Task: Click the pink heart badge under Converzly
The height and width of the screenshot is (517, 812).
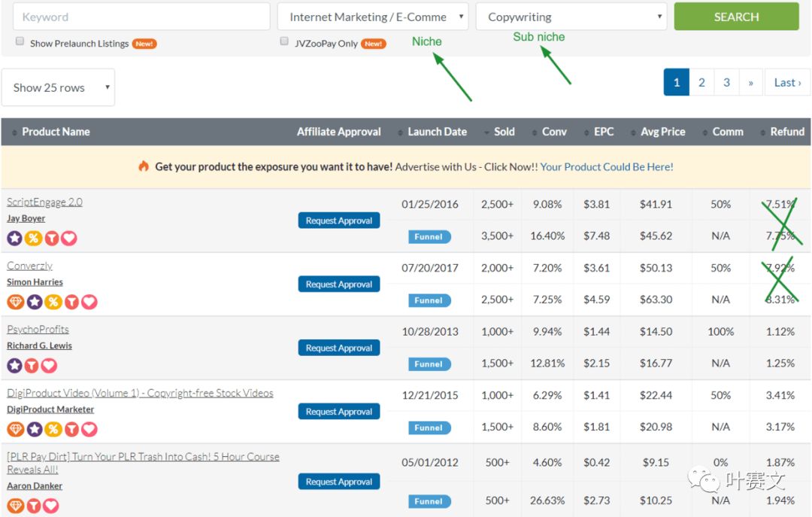Action: pyautogui.click(x=89, y=302)
